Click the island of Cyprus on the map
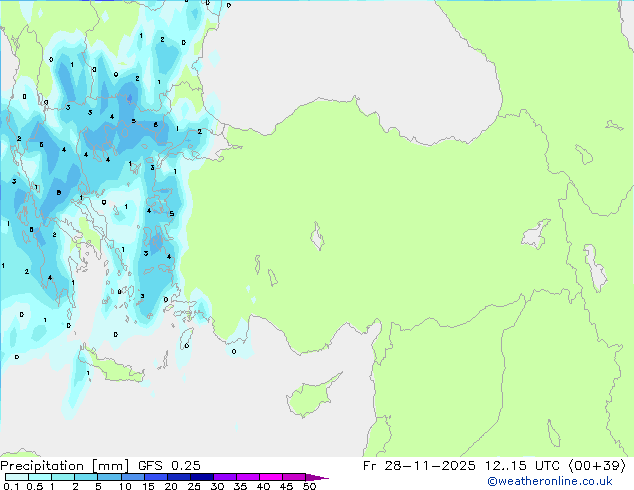 (311, 397)
